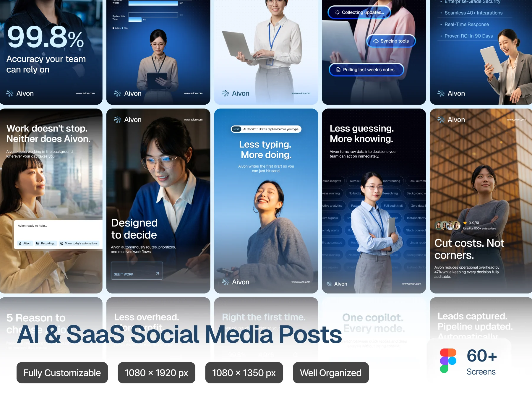Click the icon beside Recording... label
Screen dimensions: 532x402
coord(38,244)
